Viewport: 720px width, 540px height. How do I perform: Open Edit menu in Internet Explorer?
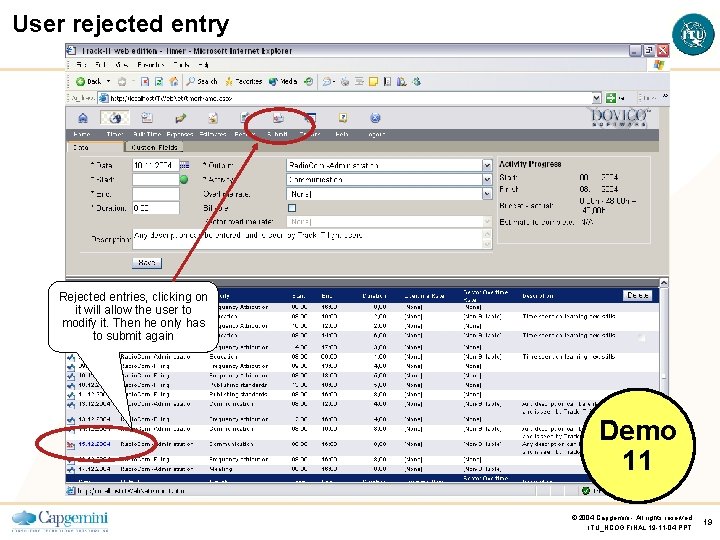coord(101,65)
